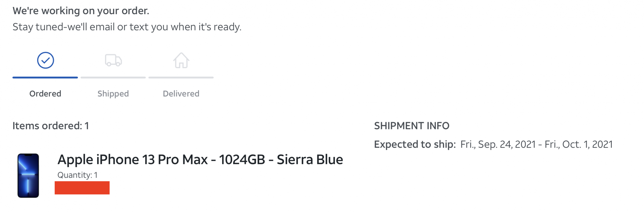Click the blue Ordered checkmark icon
The width and height of the screenshot is (644, 212).
[x=45, y=60]
